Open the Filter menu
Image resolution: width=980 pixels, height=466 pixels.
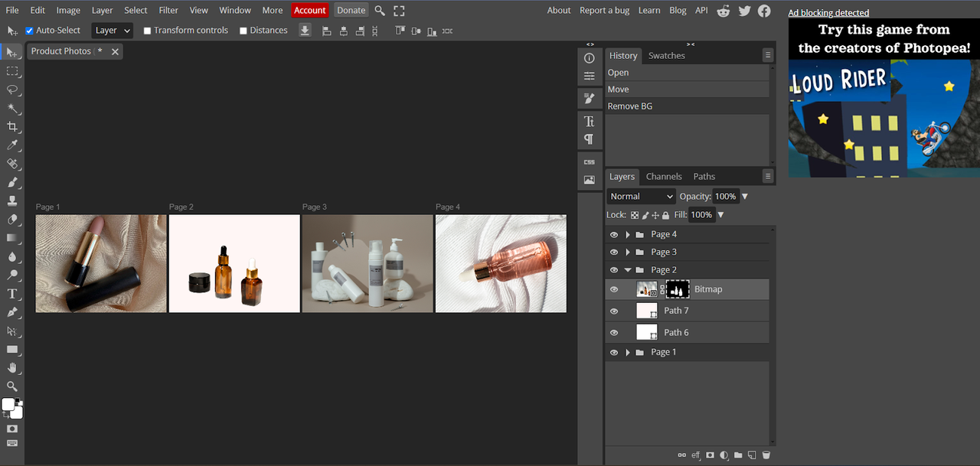point(168,10)
